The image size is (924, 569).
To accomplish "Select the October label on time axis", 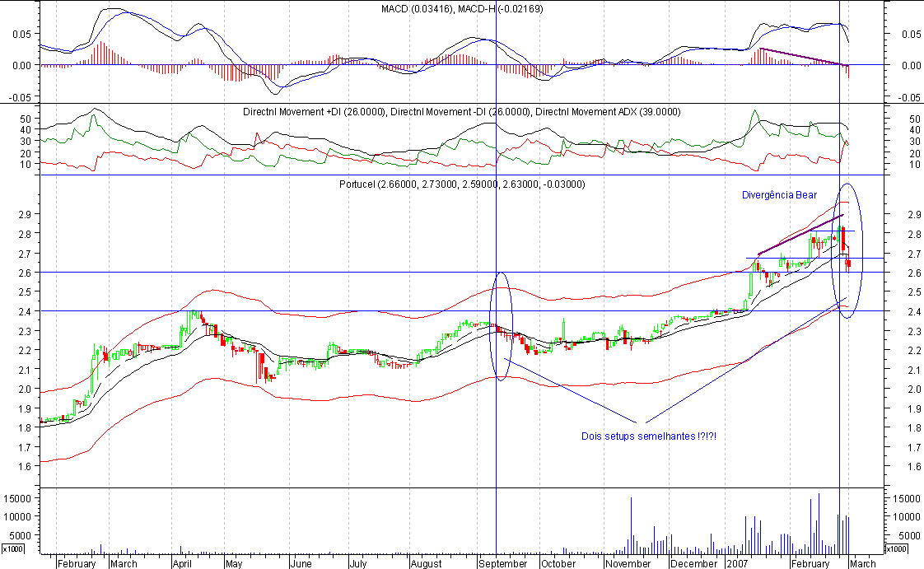I will [x=558, y=564].
